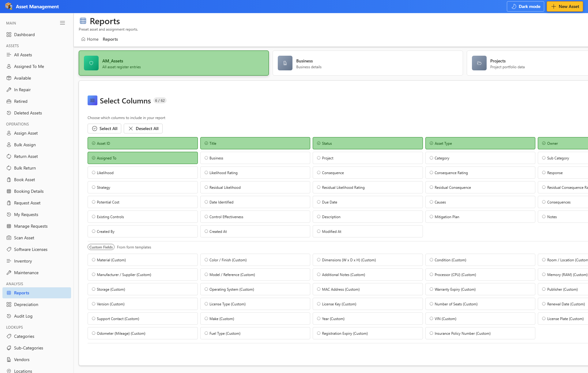Click the Depreciation grid icon
Screen dimensions: 588x373
(x=9, y=304)
